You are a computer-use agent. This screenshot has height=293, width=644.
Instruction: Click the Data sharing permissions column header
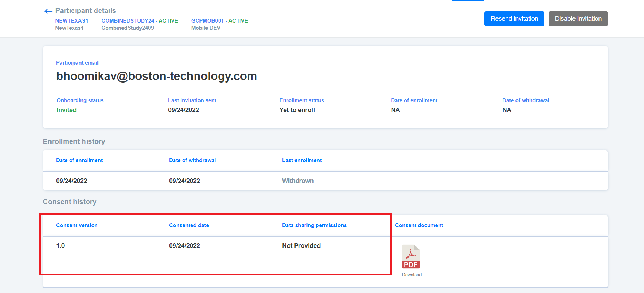pyautogui.click(x=314, y=225)
